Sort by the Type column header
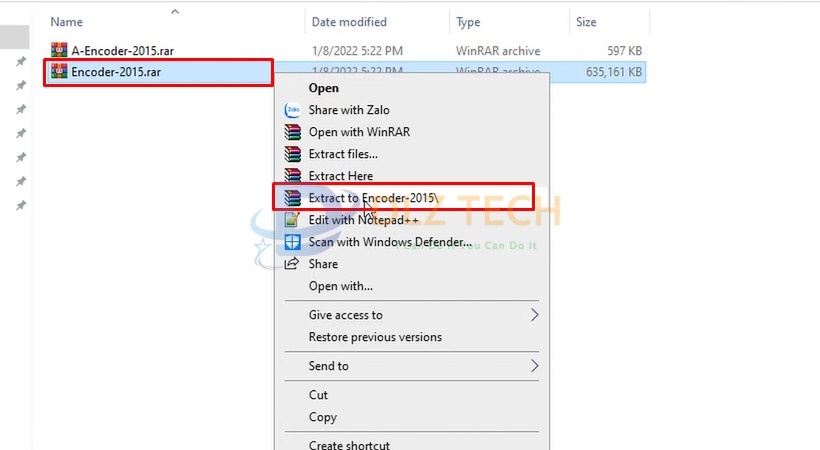 click(x=468, y=22)
